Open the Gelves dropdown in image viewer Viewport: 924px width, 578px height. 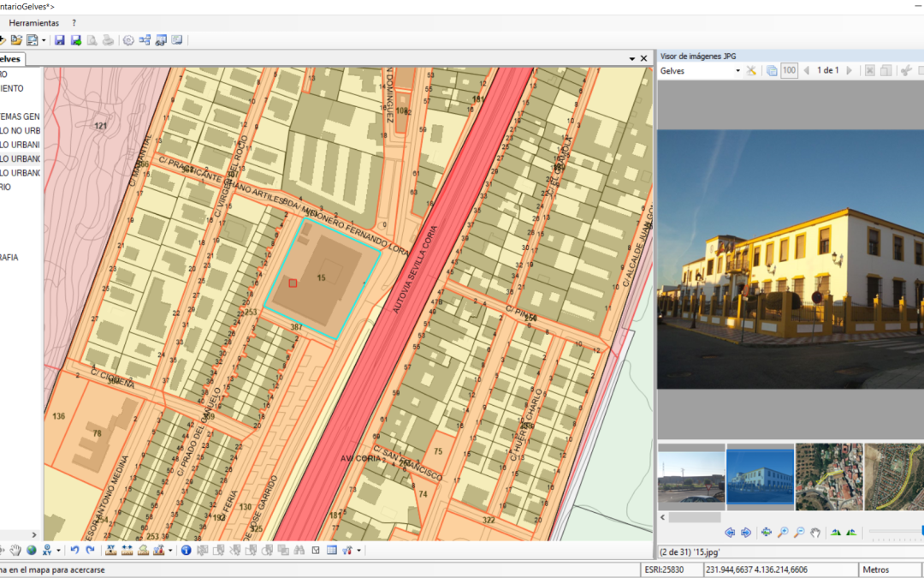[737, 70]
